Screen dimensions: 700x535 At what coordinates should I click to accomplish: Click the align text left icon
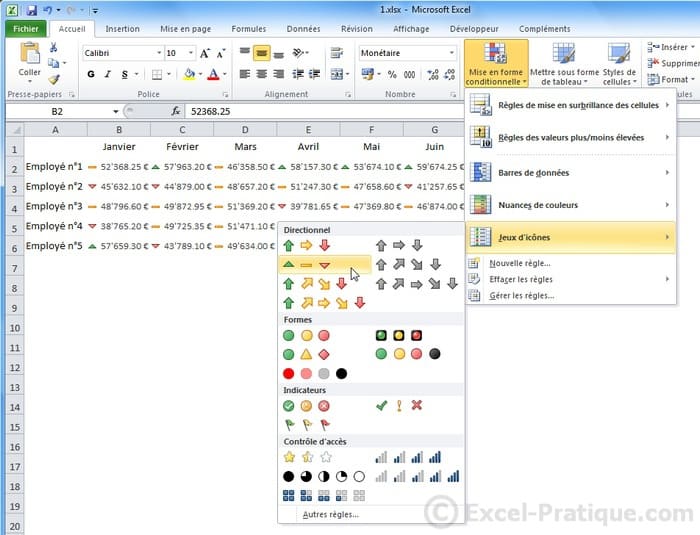244,74
